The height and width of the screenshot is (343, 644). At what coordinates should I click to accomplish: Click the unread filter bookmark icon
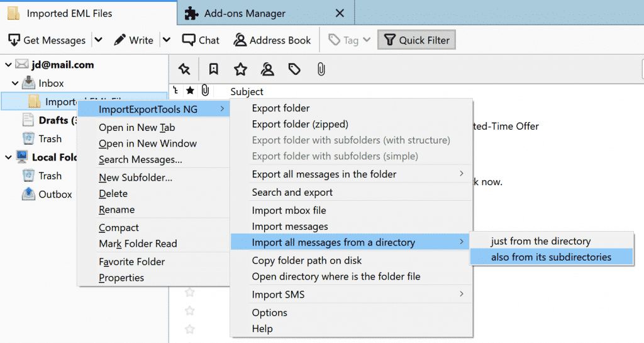[x=213, y=69]
